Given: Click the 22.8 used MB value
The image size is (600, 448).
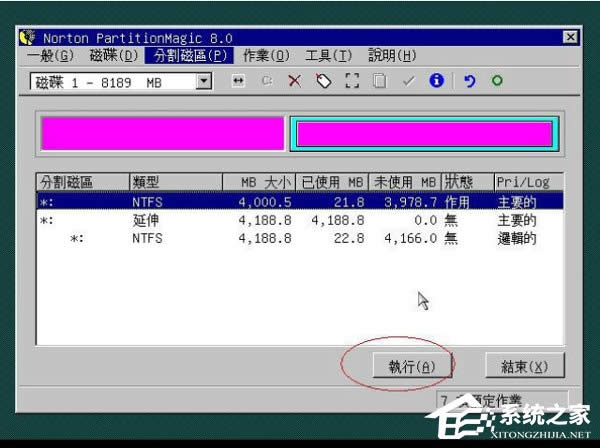Looking at the screenshot, I should [349, 239].
